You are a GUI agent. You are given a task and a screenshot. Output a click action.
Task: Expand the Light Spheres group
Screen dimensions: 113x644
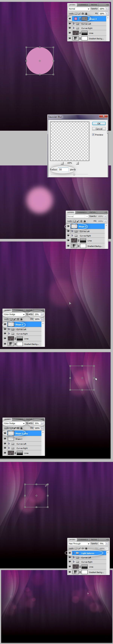(x=74, y=553)
